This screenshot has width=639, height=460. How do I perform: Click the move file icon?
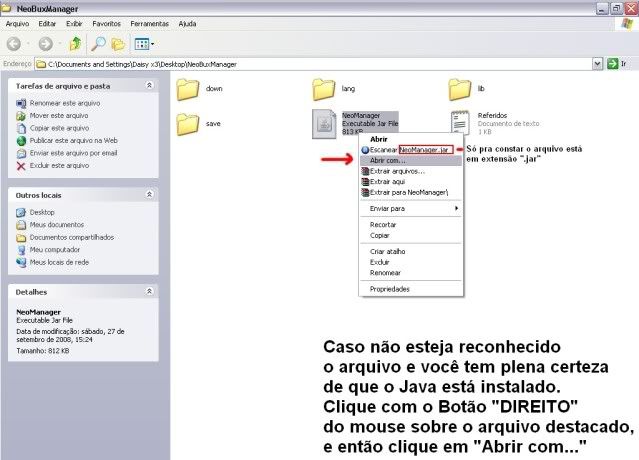pyautogui.click(x=21, y=116)
